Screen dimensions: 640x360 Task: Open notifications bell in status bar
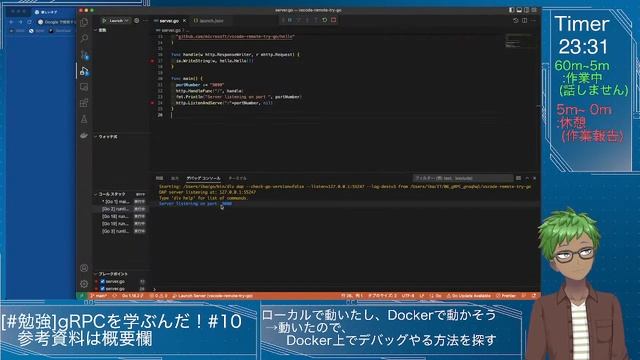(534, 296)
